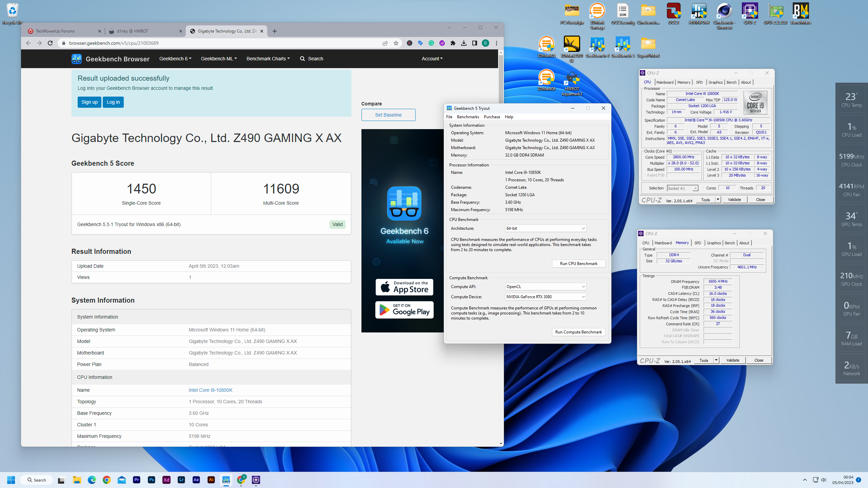Launch HWiNFO64 desktop shortcut
This screenshot has height=488, width=868.
click(x=699, y=14)
